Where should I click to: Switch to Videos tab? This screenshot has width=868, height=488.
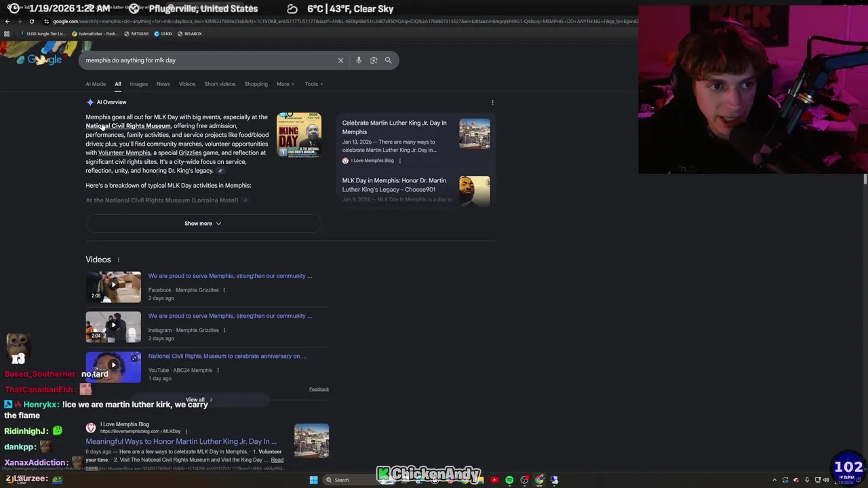tap(187, 84)
